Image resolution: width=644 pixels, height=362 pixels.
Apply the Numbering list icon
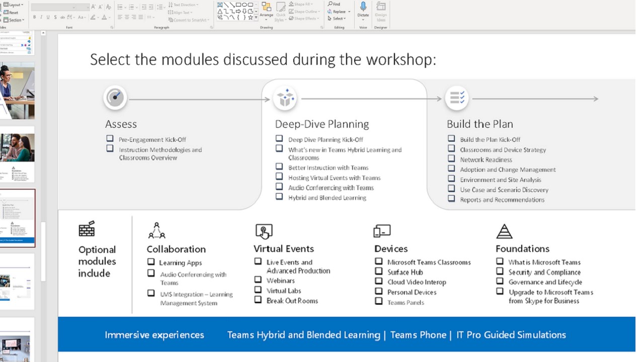tap(132, 7)
